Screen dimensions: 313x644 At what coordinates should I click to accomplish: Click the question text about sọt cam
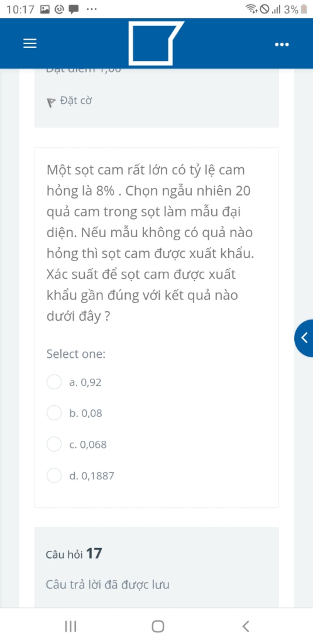[150, 243]
